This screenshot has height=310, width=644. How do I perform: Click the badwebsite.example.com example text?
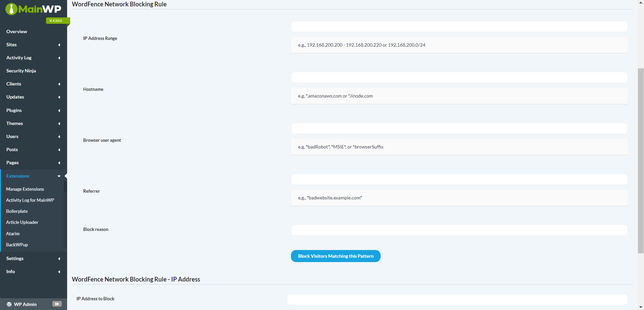pyautogui.click(x=330, y=198)
